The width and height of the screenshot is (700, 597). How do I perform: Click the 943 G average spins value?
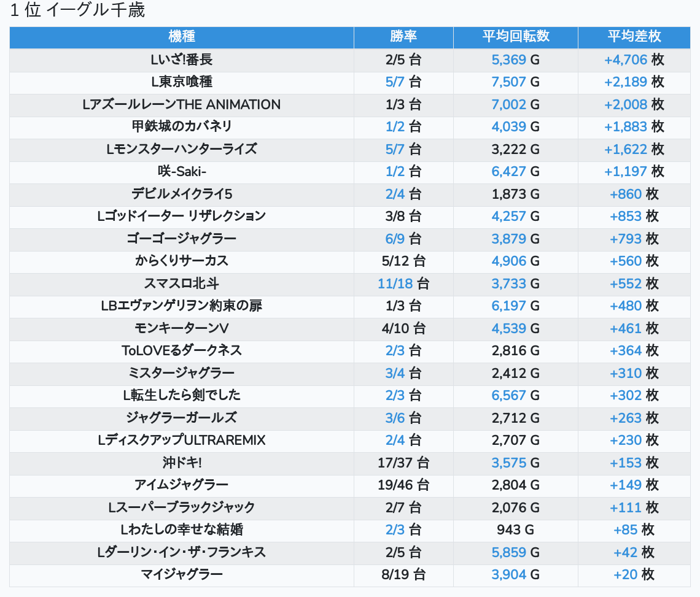pos(516,530)
